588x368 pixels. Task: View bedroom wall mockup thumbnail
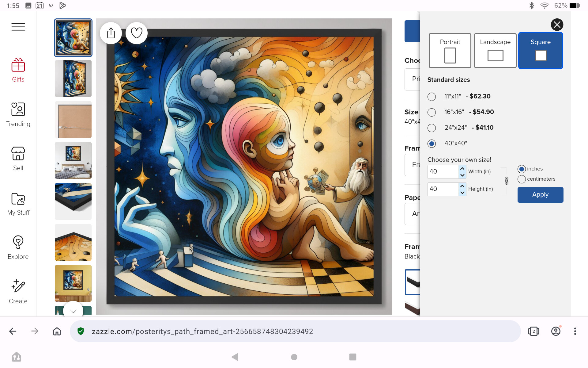point(73,160)
